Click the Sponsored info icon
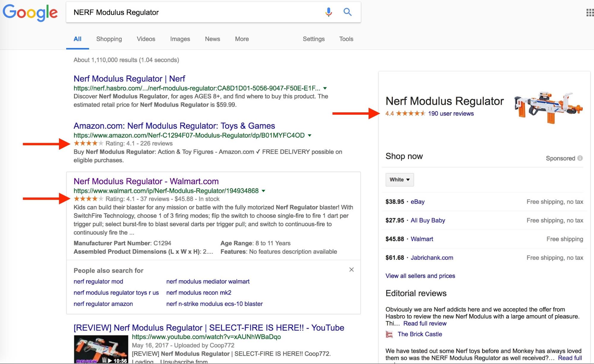The height and width of the screenshot is (364, 594). [x=580, y=158]
